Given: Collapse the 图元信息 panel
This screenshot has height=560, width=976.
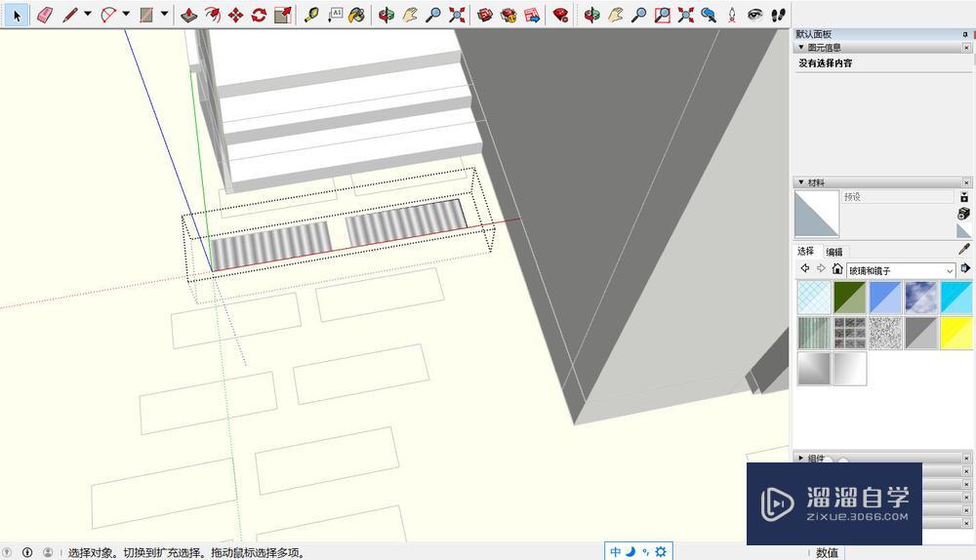Looking at the screenshot, I should (801, 47).
